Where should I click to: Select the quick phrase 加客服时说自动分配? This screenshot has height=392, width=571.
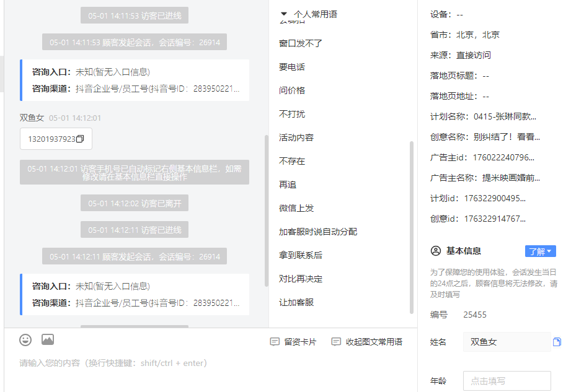point(318,232)
